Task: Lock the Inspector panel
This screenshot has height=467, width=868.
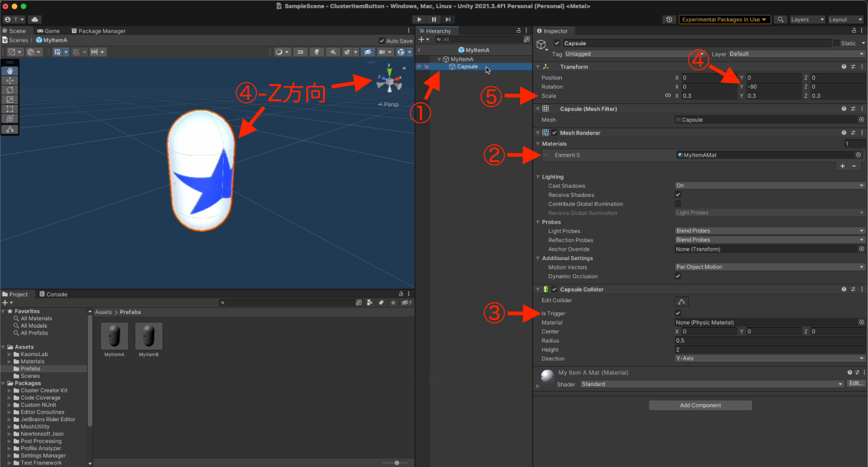Action: pos(854,30)
